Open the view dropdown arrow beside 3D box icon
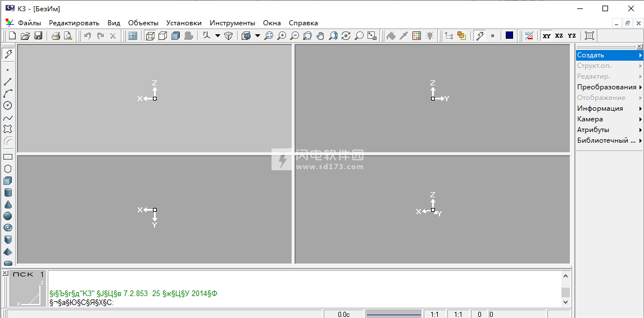 (257, 36)
